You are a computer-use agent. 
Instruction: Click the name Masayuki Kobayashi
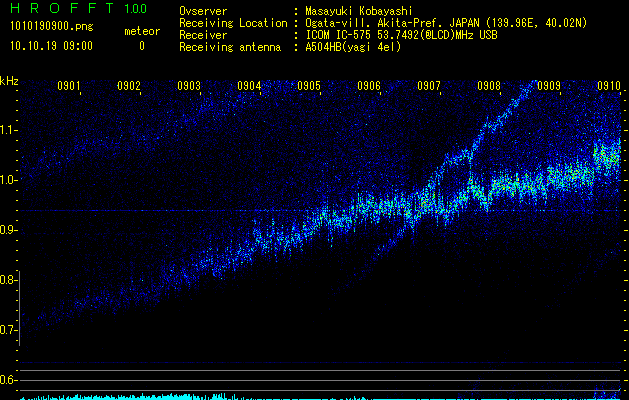[x=359, y=11]
